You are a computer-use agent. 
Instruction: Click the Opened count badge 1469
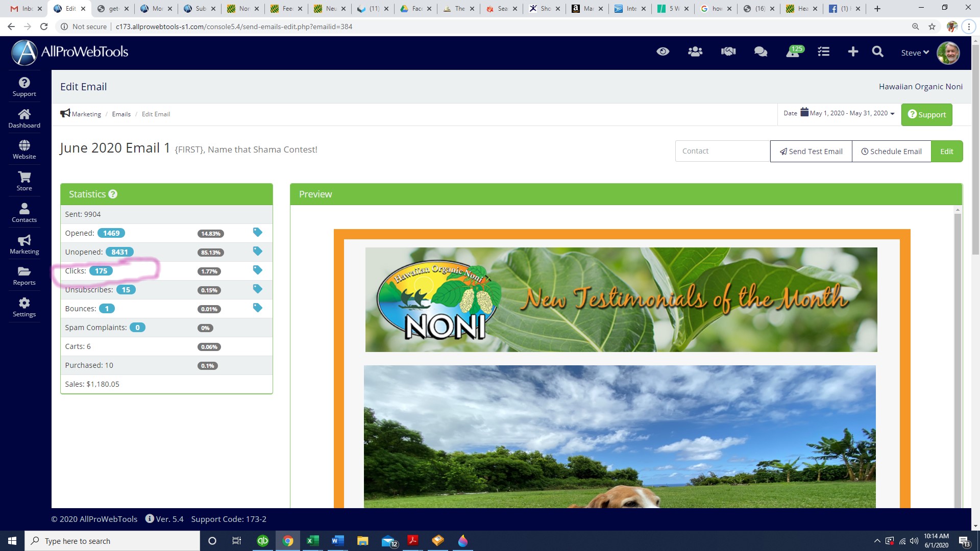click(111, 233)
